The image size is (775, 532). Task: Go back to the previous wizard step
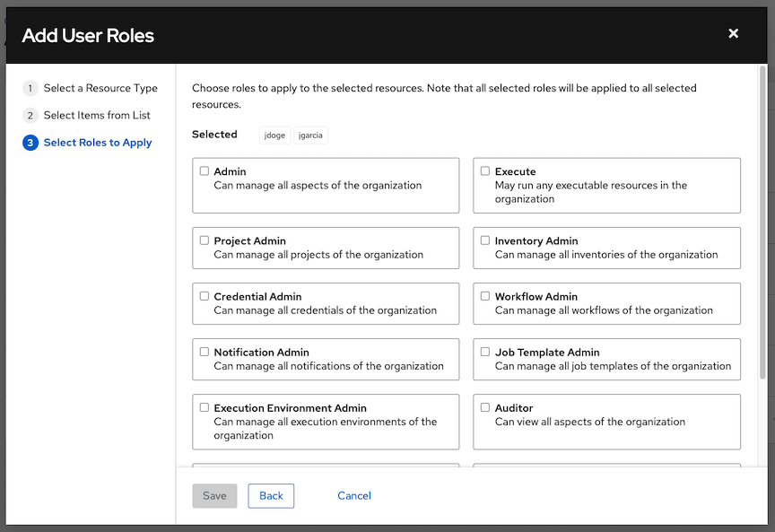point(271,495)
